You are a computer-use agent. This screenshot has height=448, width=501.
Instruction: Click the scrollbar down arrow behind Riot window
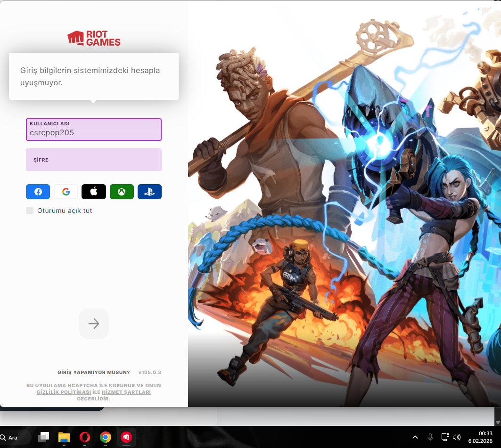(498, 422)
